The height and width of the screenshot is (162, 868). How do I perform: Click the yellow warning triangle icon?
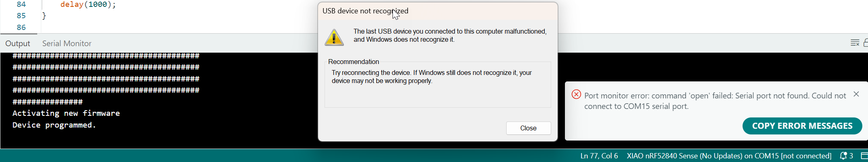click(x=334, y=37)
